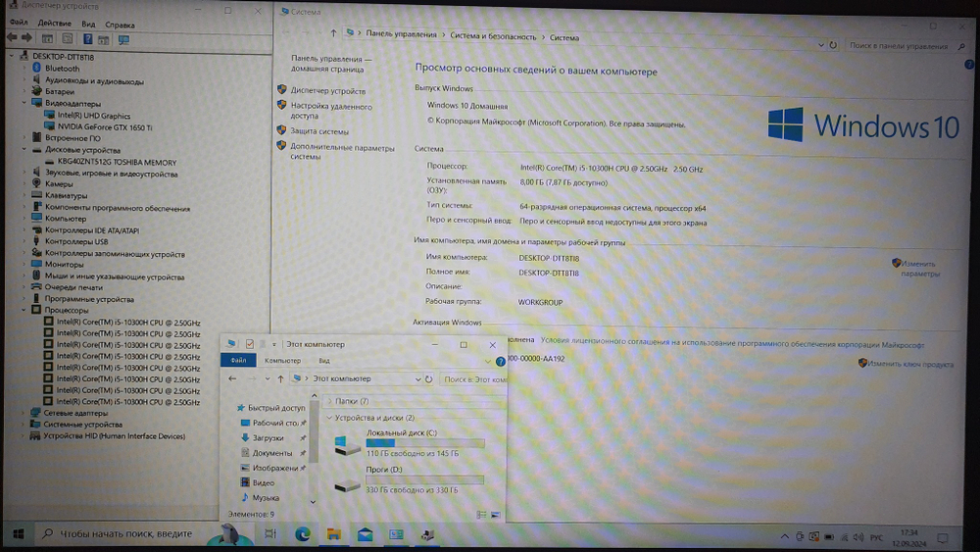Select KBG40ZNT512G TOSHIBA MEMORY disk

point(117,162)
